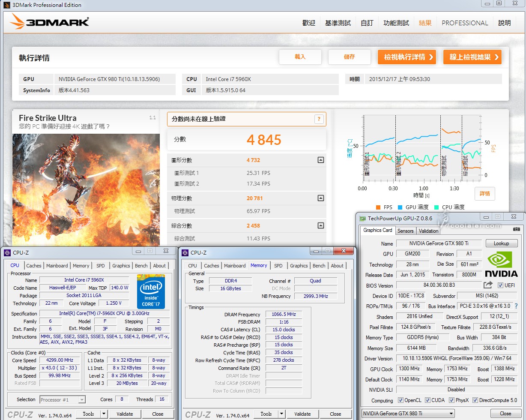The image size is (526, 420).
Task: Toggle the OpenCL checkbox
Action: coord(400,400)
